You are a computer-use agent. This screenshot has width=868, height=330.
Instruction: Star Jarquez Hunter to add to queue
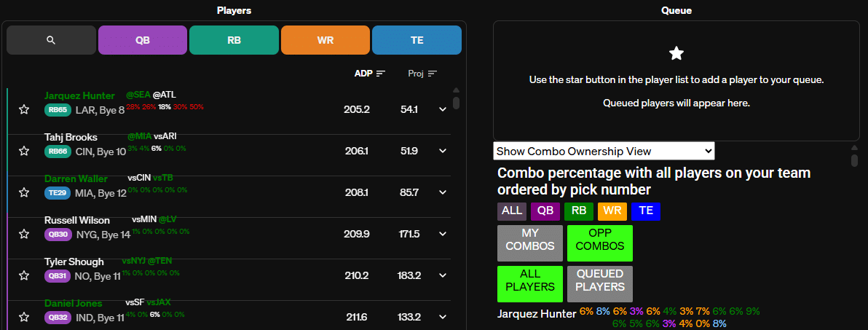pyautogui.click(x=24, y=109)
